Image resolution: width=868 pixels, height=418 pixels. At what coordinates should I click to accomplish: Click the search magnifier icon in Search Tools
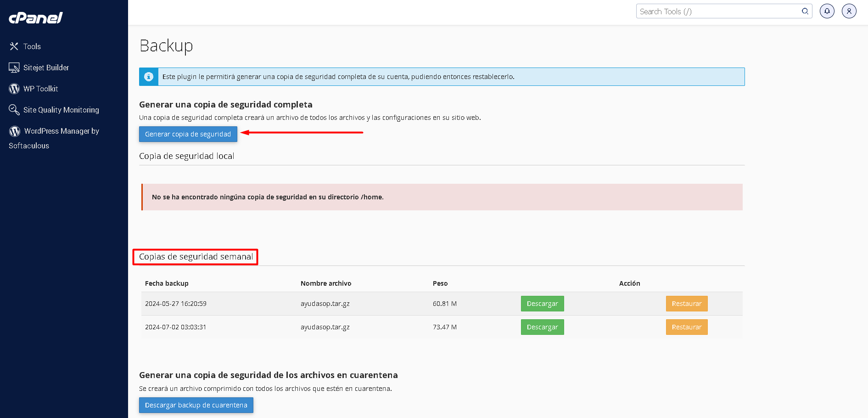(805, 11)
